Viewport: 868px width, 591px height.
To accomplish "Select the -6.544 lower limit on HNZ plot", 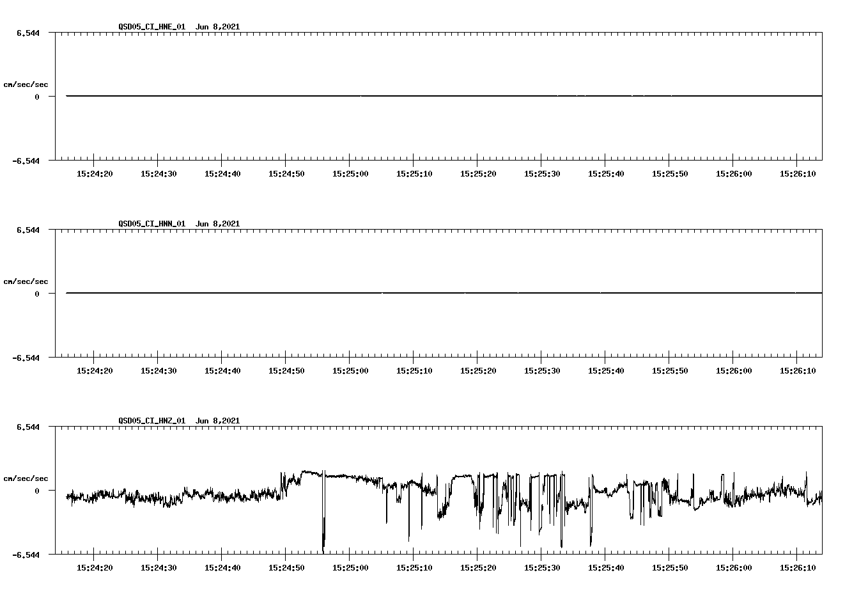I will click(26, 555).
